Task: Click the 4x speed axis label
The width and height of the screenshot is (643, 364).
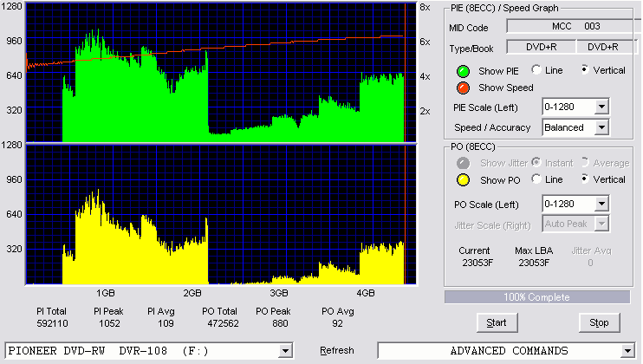Action: (425, 76)
